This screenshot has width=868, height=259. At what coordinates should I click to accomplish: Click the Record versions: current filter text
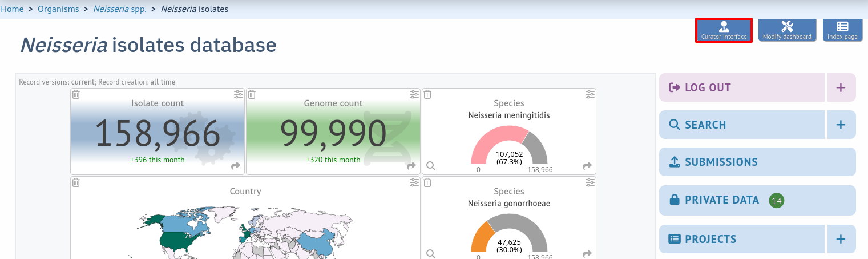point(56,82)
